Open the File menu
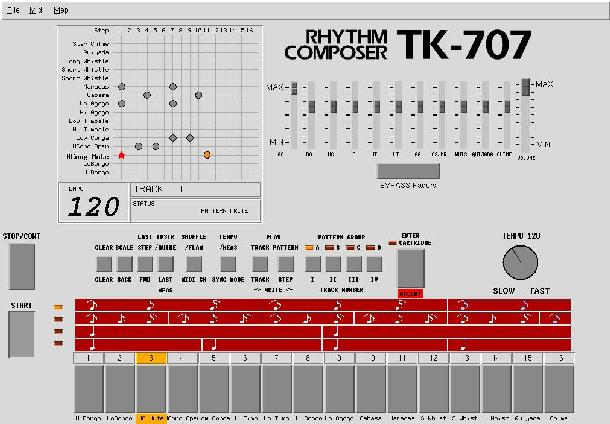Image resolution: width=610 pixels, height=424 pixels. (x=14, y=9)
